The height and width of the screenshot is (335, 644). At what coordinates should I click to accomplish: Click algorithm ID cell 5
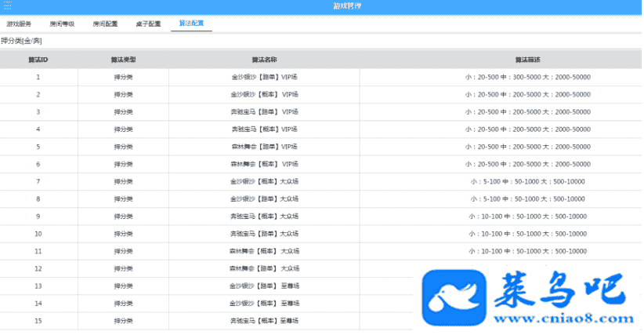coord(38,147)
